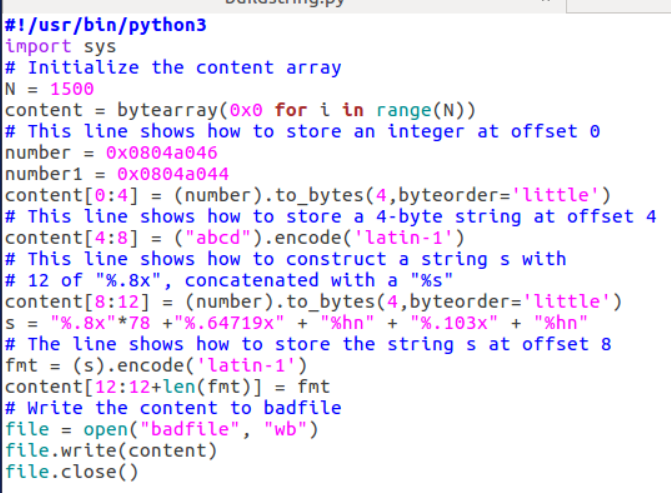Screen dimensions: 671x493
Task: Click the 'import' keyword
Action: pyautogui.click(x=38, y=47)
